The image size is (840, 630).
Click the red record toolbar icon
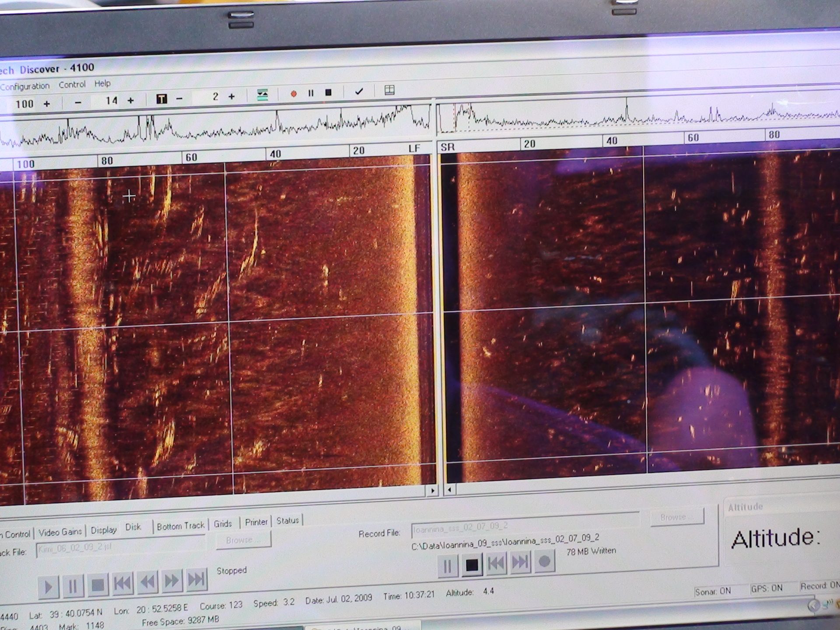(294, 93)
